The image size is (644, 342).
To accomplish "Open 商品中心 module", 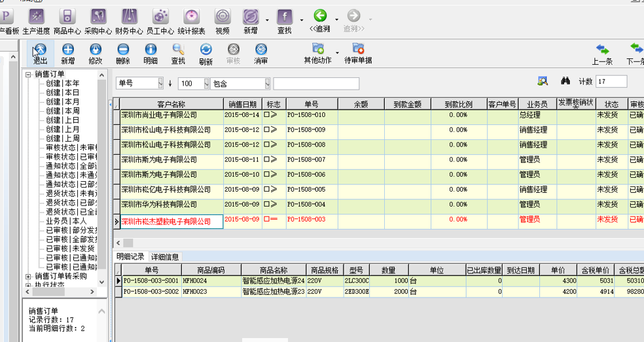I will (67, 22).
